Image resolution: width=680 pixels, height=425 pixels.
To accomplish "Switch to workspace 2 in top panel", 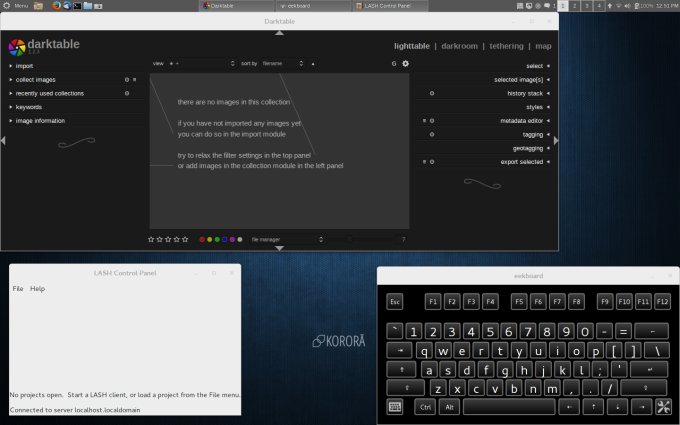I will (x=575, y=6).
